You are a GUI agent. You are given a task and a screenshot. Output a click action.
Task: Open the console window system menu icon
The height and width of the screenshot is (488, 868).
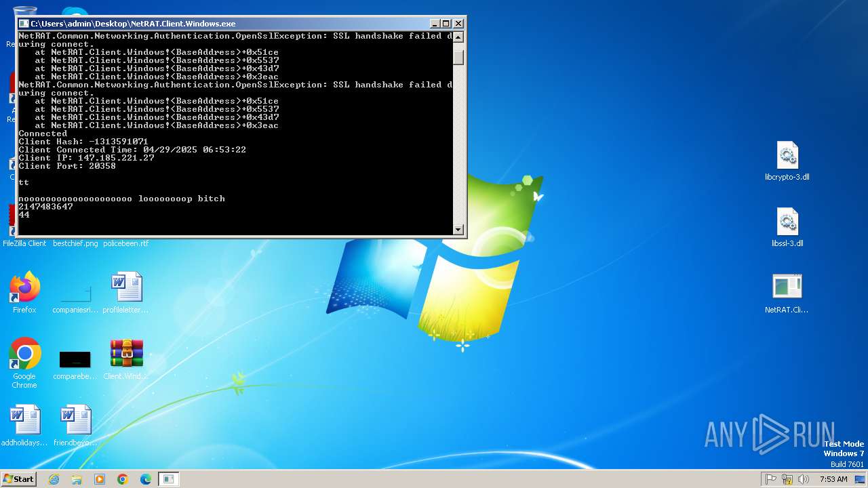(x=24, y=23)
